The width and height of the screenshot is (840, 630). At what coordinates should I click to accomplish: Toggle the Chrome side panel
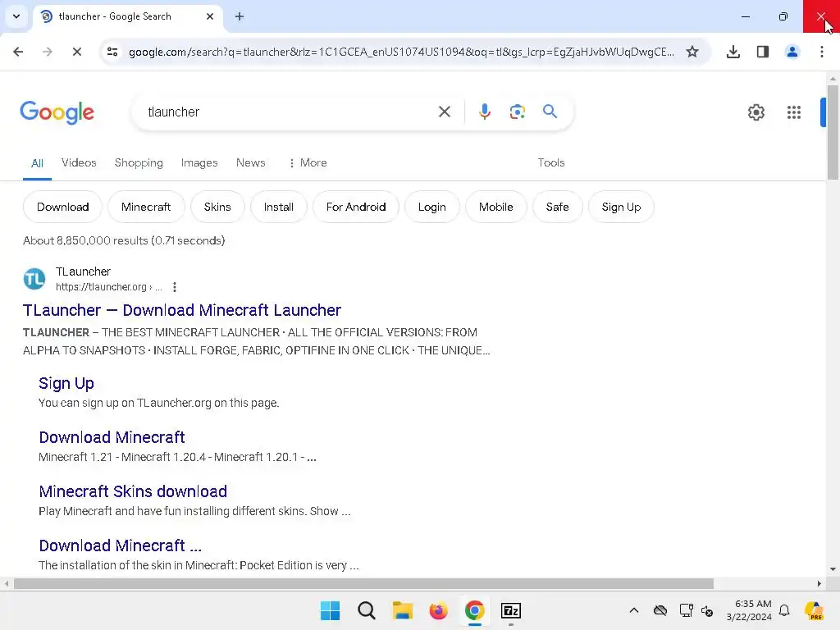point(762,52)
